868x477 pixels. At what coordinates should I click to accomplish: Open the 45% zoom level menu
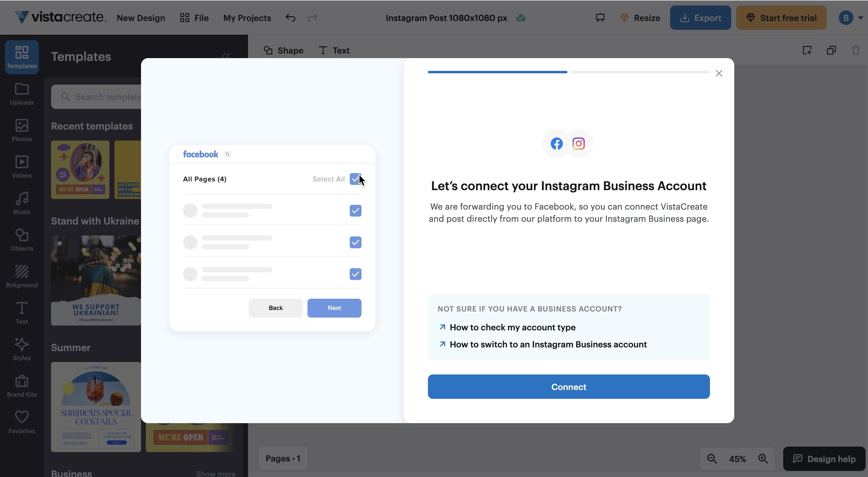click(x=737, y=459)
